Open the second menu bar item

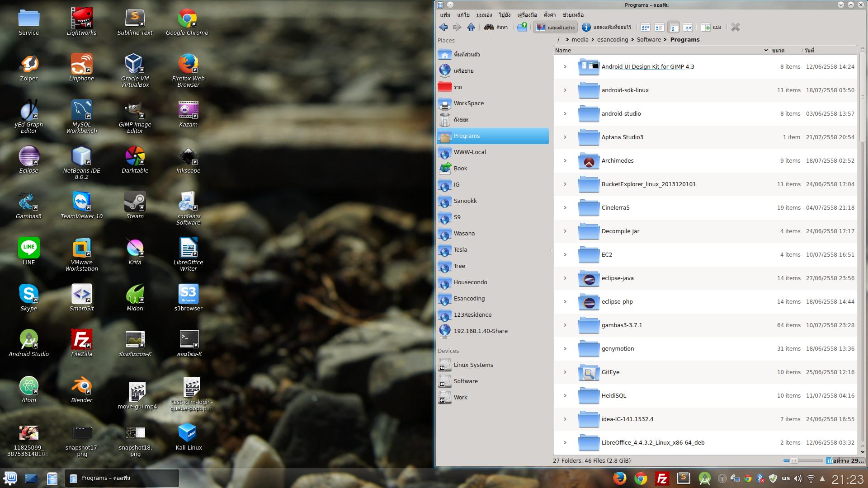(463, 15)
